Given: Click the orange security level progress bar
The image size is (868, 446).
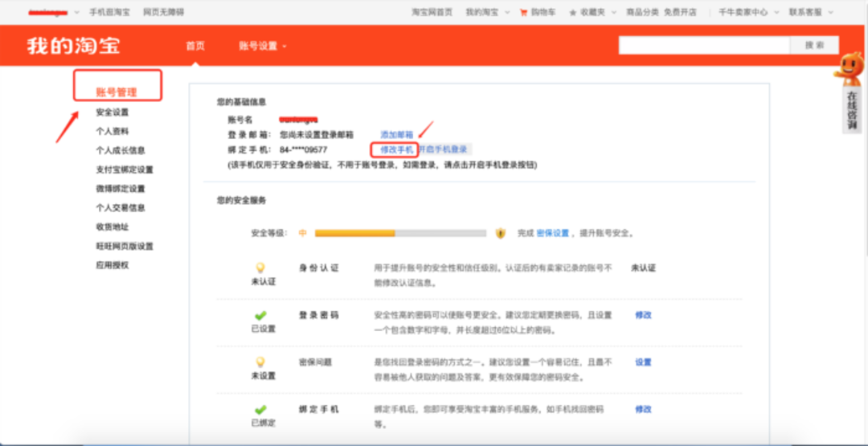Looking at the screenshot, I should [x=400, y=233].
